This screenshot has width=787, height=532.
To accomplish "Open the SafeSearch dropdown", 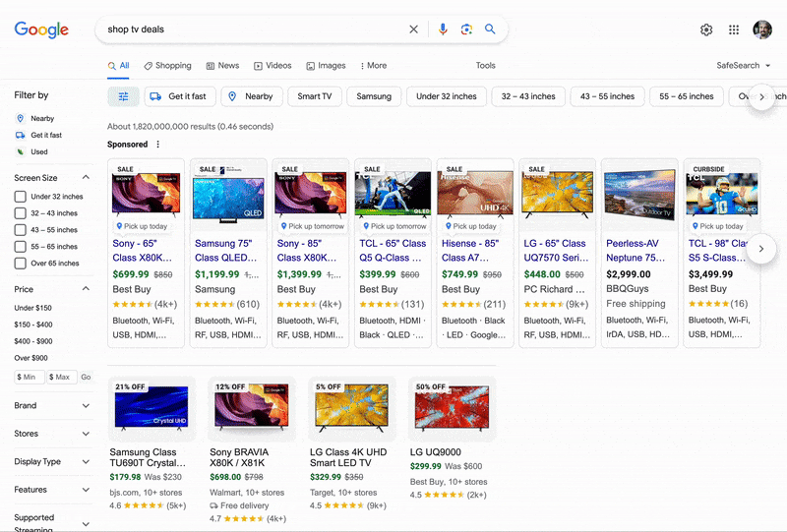I will [744, 65].
